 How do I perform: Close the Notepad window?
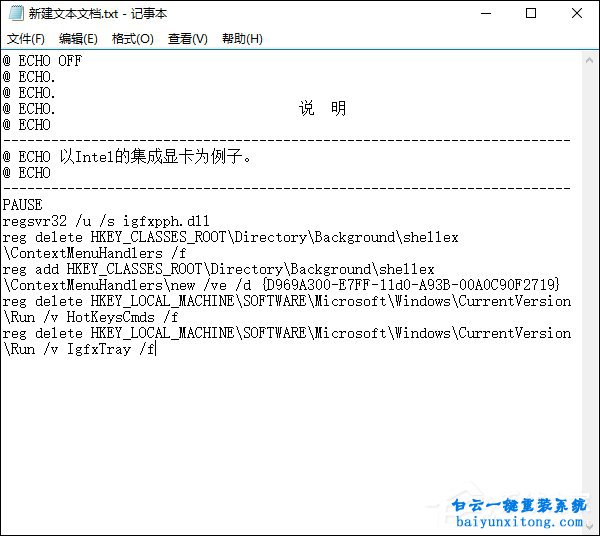tap(577, 14)
